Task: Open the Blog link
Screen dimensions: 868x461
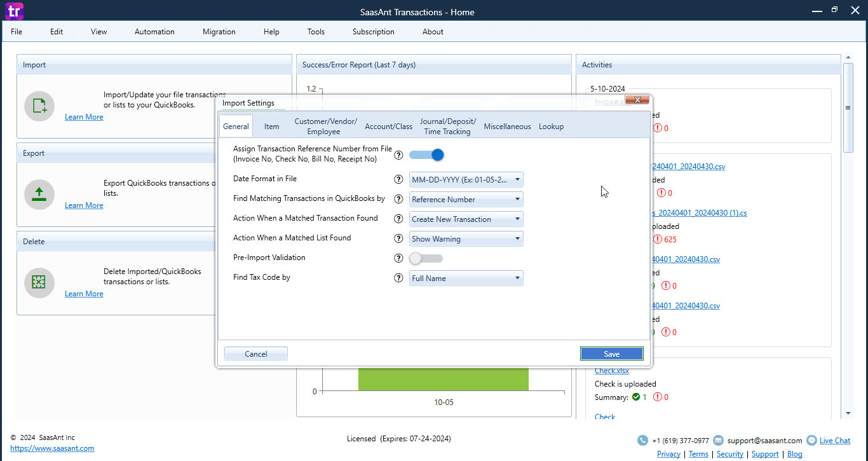Action: (x=794, y=454)
